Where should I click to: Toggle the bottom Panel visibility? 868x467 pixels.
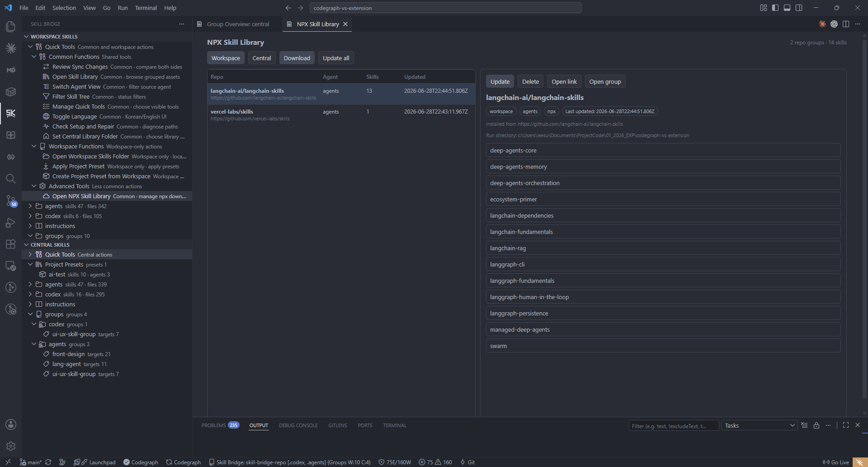787,8
